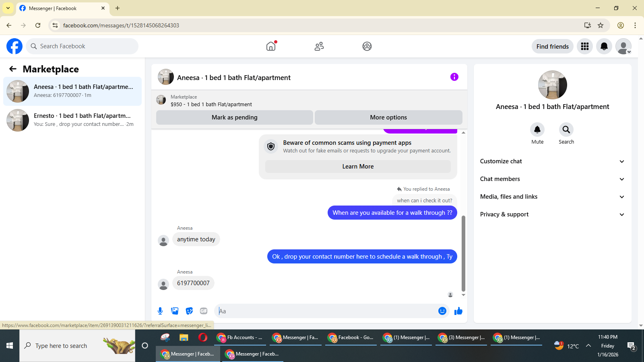Expand Customize chat section
Screen dimensions: 644x362
[553, 161]
